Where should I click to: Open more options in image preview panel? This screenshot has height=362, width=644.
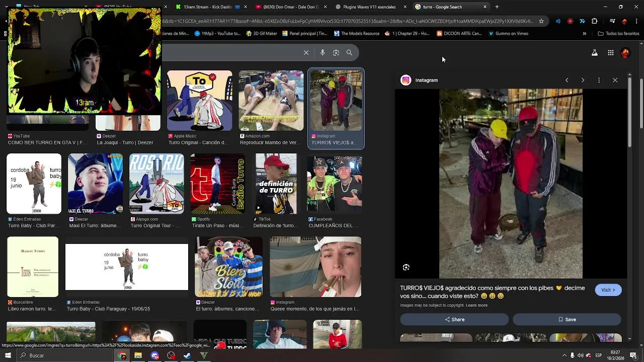click(x=599, y=80)
